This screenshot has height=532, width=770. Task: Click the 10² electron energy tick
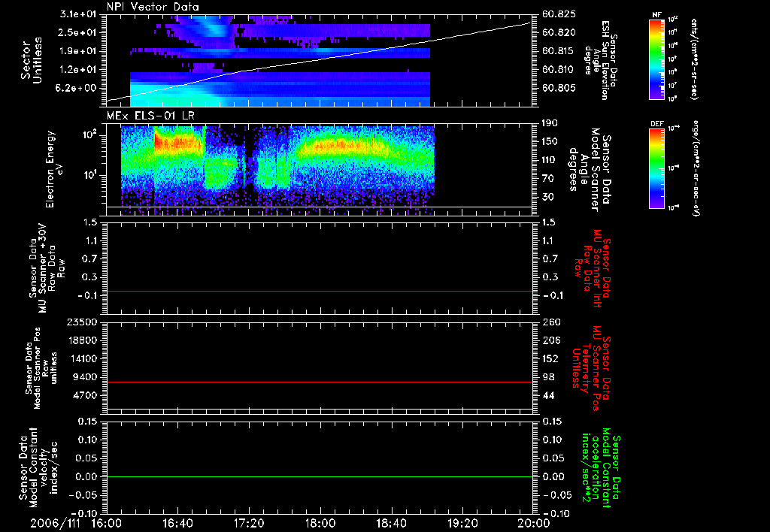pyautogui.click(x=90, y=135)
